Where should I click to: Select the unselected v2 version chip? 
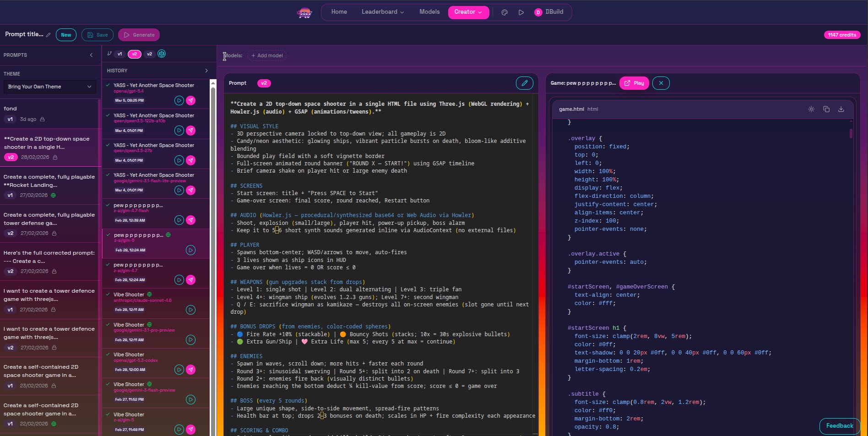(x=150, y=54)
